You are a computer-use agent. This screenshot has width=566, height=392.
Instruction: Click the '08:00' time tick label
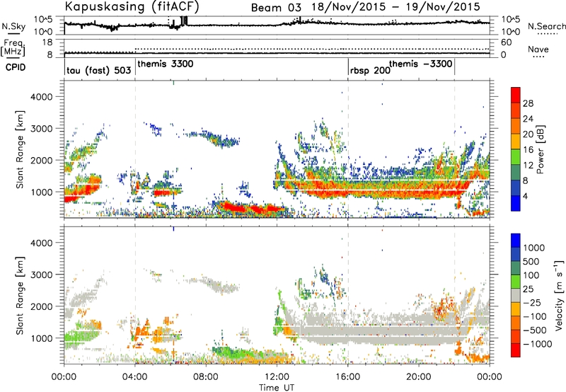tap(206, 377)
